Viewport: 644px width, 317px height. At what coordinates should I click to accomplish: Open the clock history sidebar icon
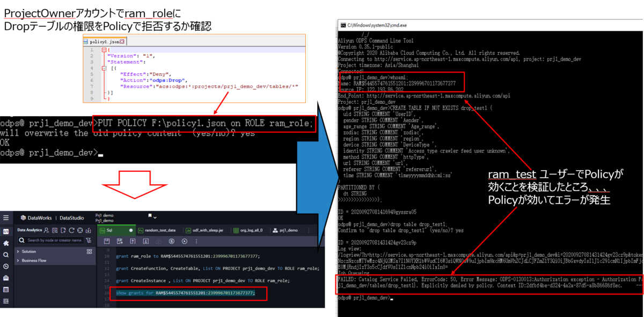click(6, 266)
